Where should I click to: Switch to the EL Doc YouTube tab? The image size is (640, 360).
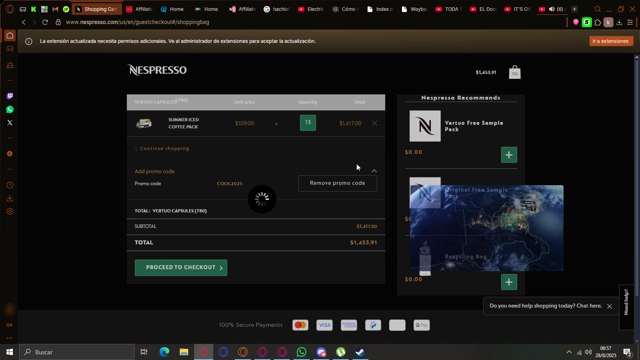point(482,9)
